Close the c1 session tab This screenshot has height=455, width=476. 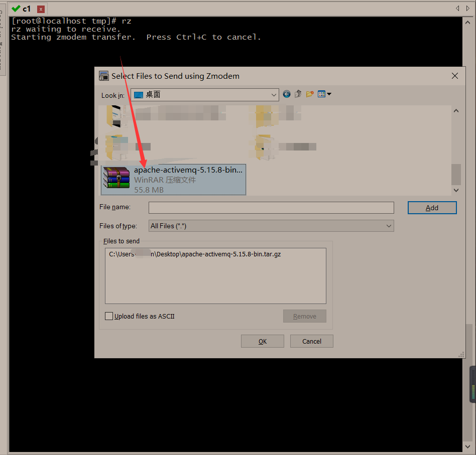click(x=41, y=9)
